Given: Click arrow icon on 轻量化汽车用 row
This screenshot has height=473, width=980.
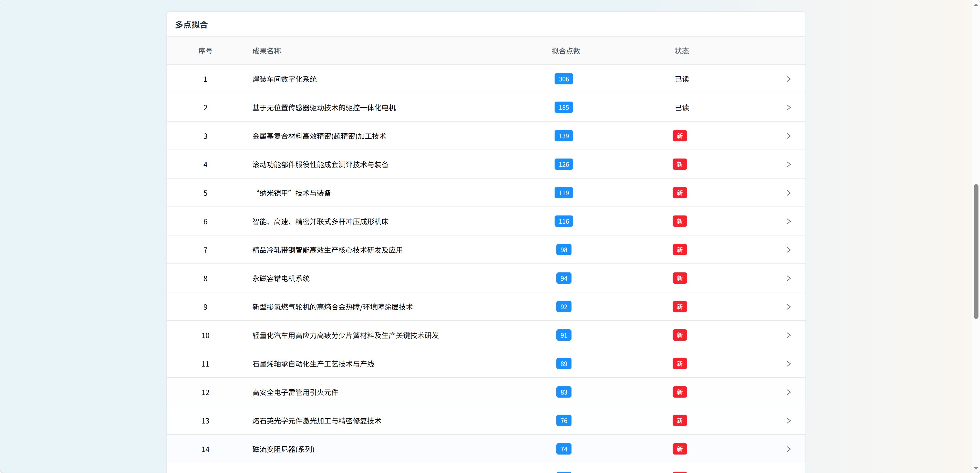Looking at the screenshot, I should [x=788, y=335].
